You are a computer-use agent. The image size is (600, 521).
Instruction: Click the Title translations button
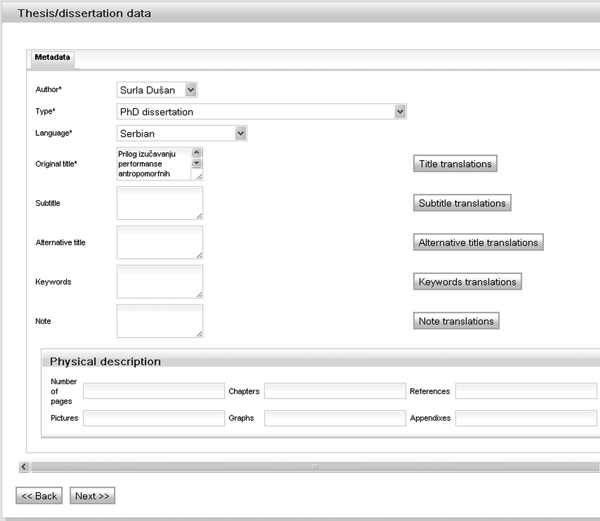pos(455,164)
